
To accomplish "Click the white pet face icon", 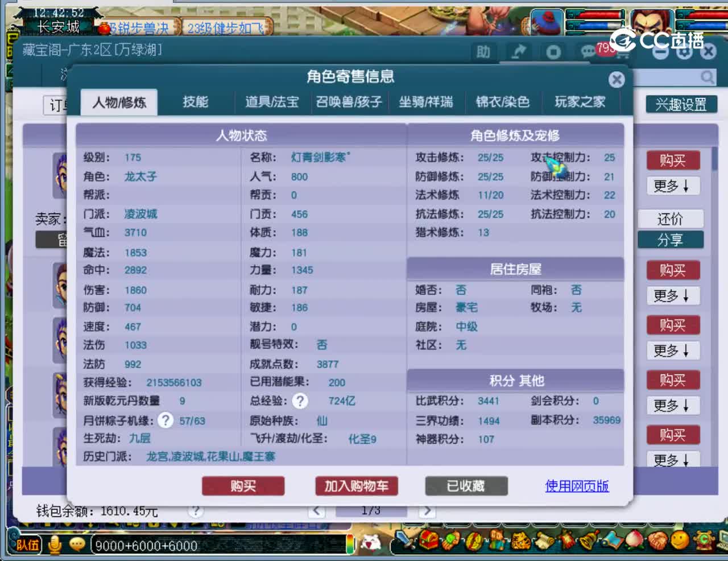I will [371, 542].
